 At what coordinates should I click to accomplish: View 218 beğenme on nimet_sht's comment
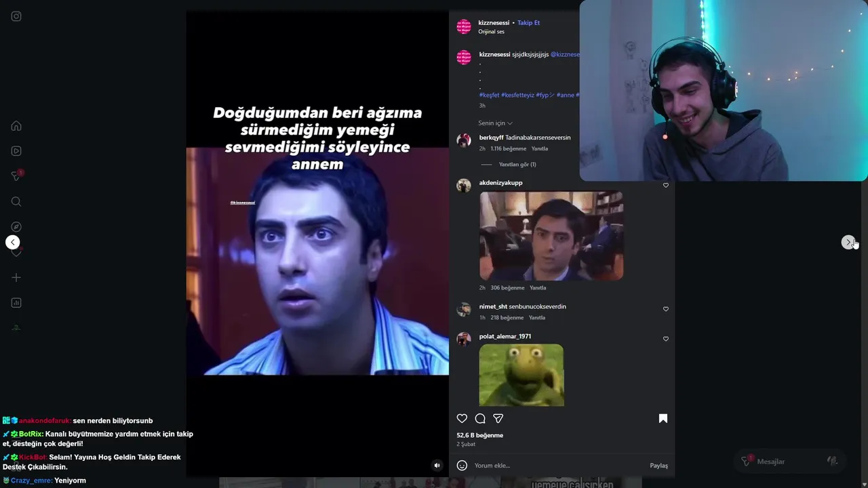click(507, 318)
